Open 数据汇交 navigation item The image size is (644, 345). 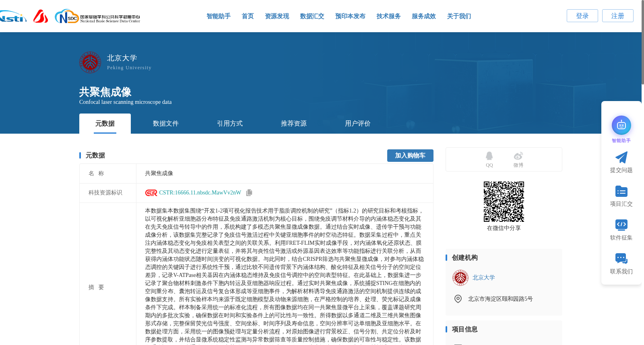tap(312, 16)
